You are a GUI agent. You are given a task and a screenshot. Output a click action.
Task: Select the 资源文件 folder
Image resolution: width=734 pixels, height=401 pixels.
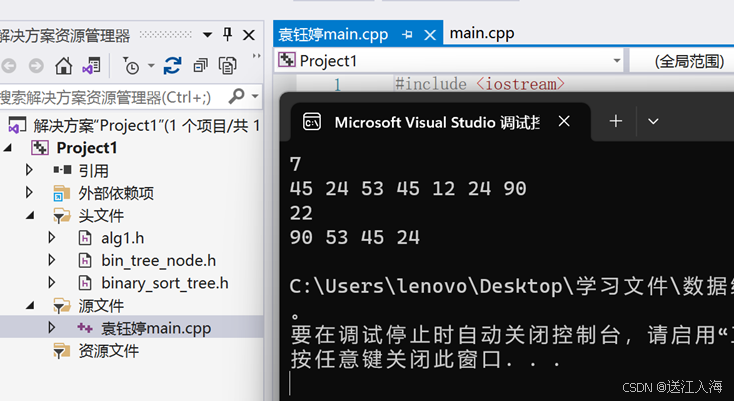(108, 350)
